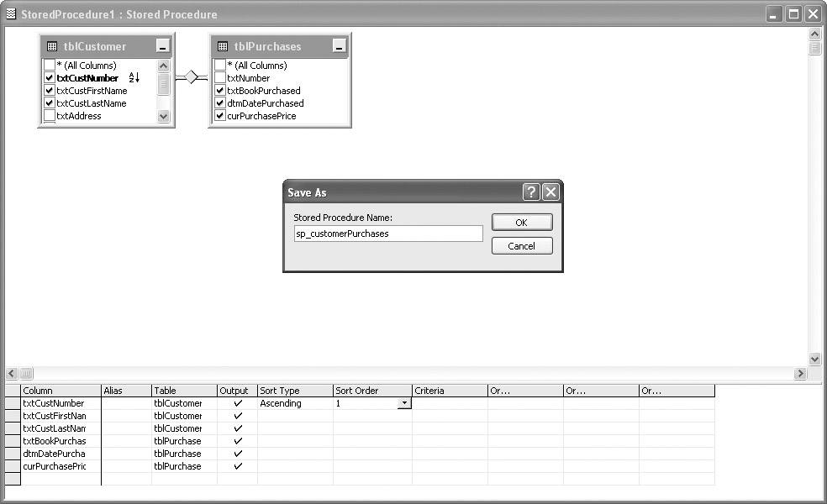827x504 pixels.
Task: Click the Save As dialog help icon
Action: (530, 192)
